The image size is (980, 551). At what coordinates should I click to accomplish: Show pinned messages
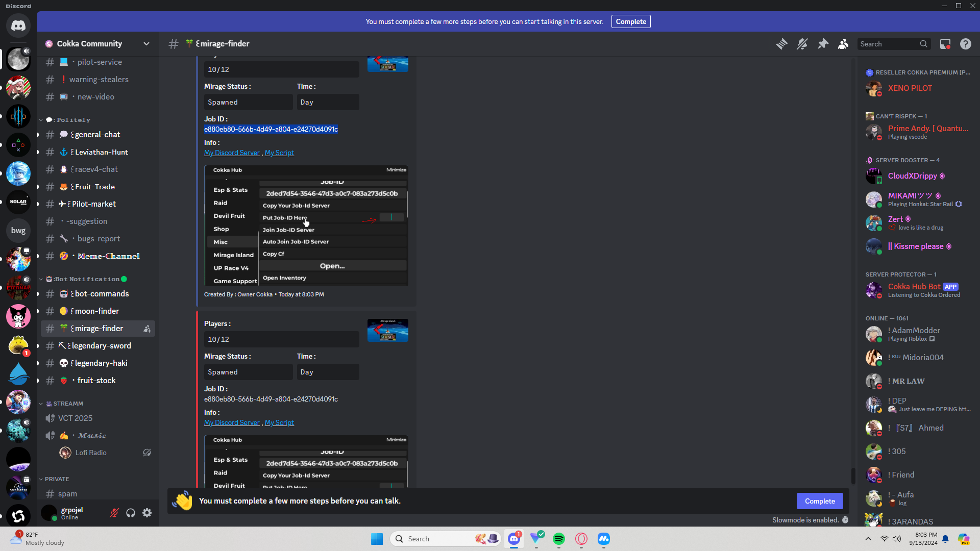pos(823,44)
